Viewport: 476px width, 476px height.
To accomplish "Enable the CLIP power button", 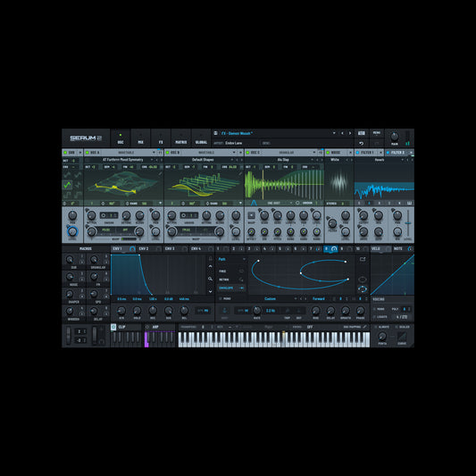I will [x=113, y=327].
